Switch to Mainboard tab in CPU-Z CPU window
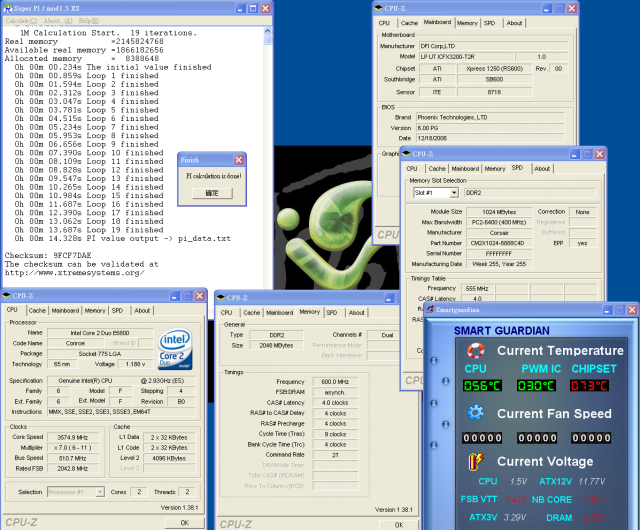 click(x=65, y=310)
